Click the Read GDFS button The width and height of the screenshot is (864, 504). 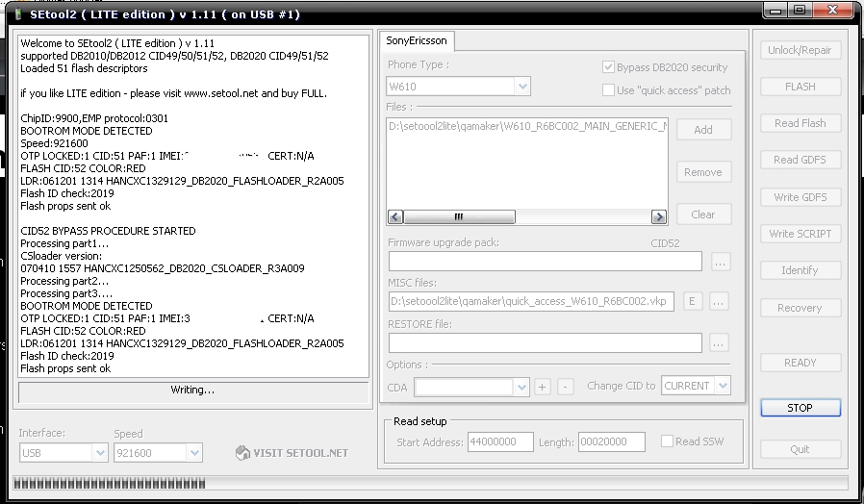click(x=800, y=160)
